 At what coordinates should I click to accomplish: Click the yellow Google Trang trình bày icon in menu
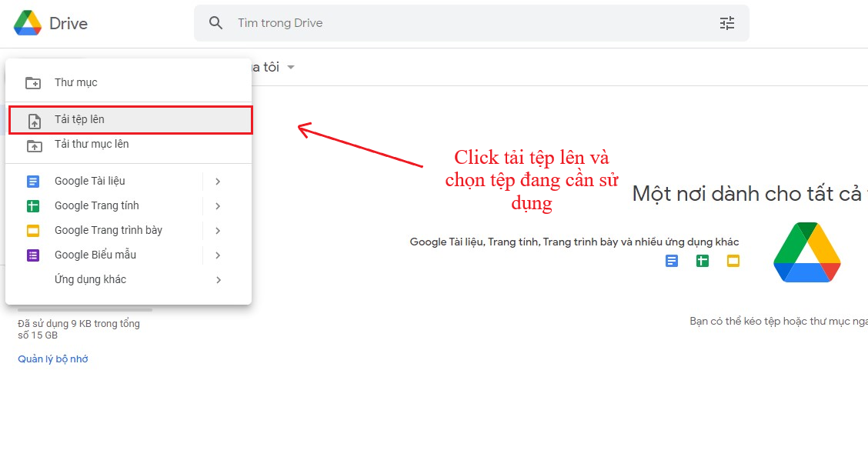(x=33, y=231)
